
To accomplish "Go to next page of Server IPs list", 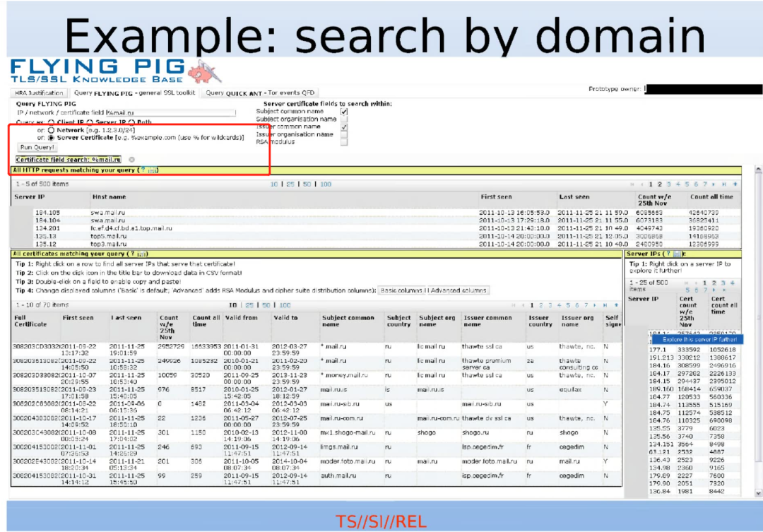I will click(714, 290).
